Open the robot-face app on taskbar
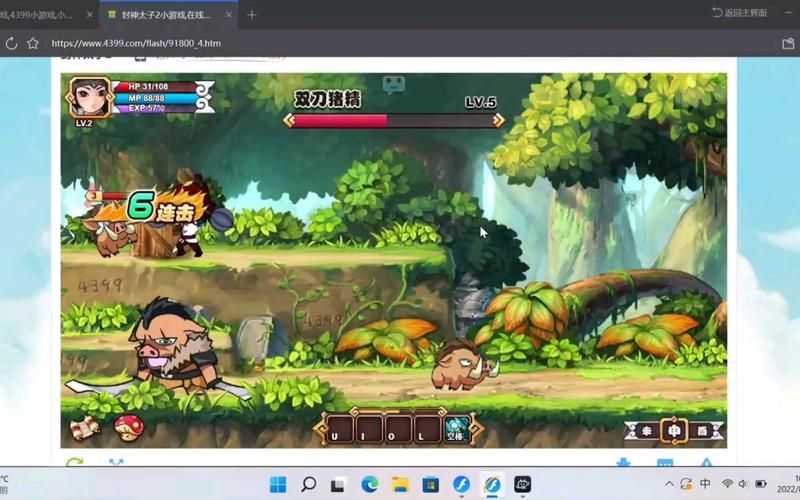This screenshot has height=500, width=800. pyautogui.click(x=522, y=484)
